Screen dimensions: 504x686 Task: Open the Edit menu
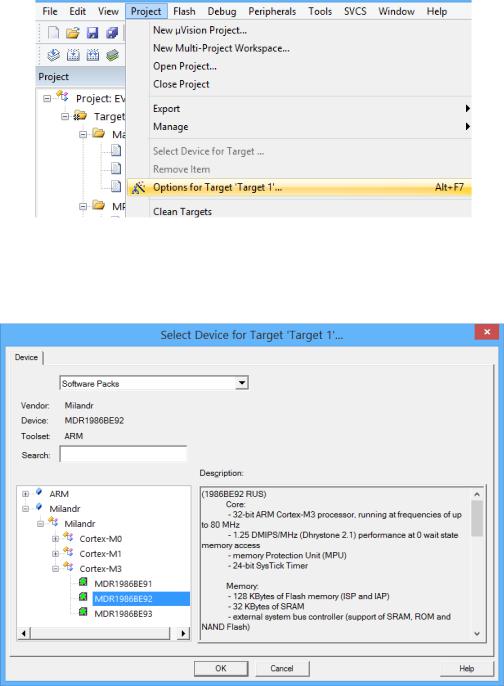tap(77, 11)
